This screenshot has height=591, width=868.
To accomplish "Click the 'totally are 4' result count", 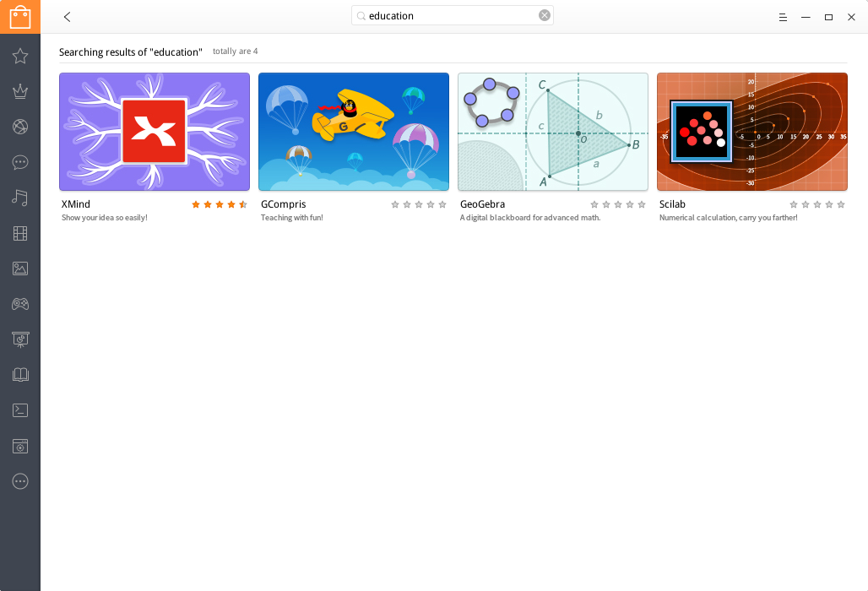I will pos(236,51).
